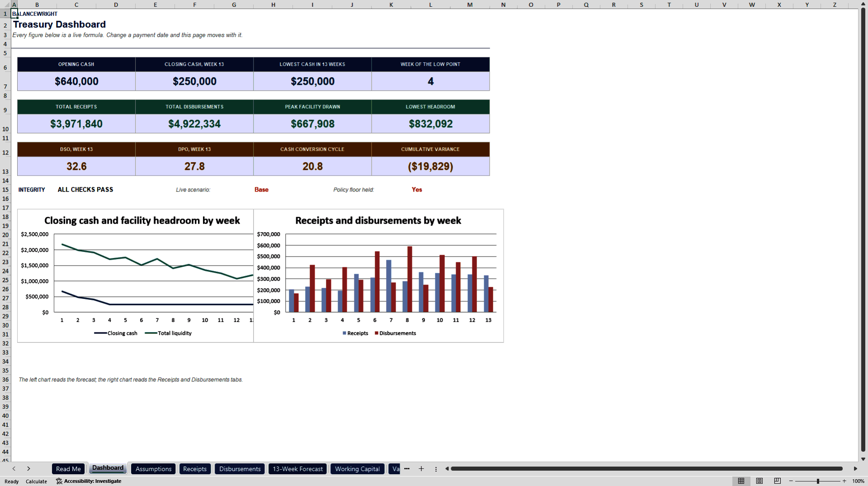The image size is (868, 486).
Task: Open the Disbursements sheet tab
Action: (240, 469)
